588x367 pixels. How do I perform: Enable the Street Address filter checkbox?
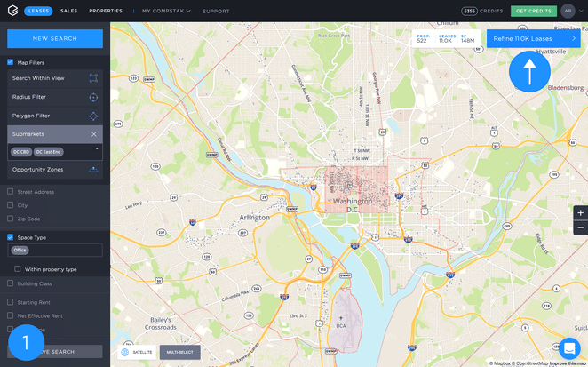[x=11, y=192]
